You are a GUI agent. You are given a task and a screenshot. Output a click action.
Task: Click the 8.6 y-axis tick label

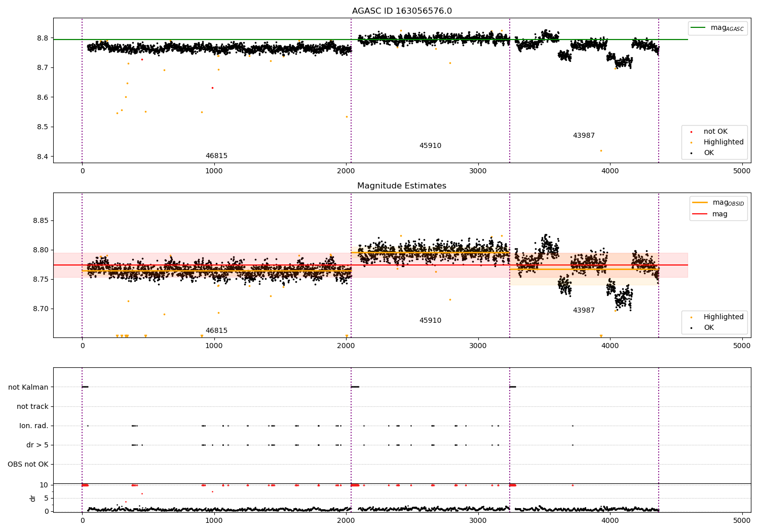point(43,97)
